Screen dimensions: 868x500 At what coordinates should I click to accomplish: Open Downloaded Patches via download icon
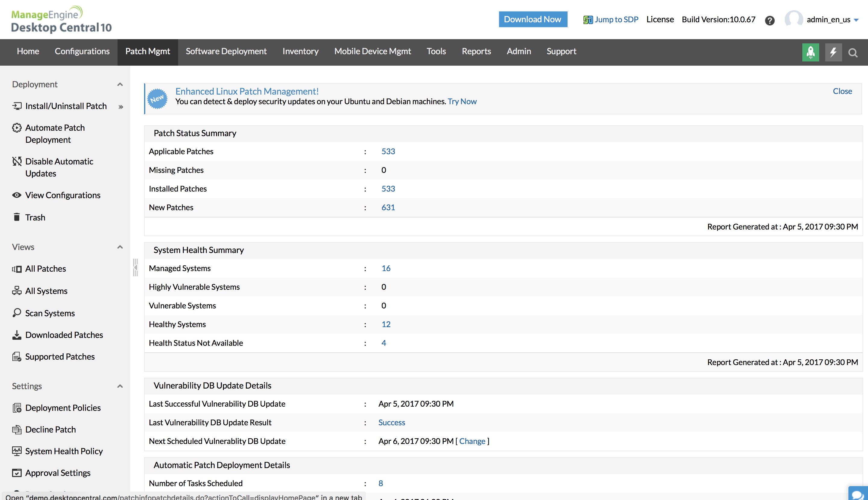click(x=17, y=335)
